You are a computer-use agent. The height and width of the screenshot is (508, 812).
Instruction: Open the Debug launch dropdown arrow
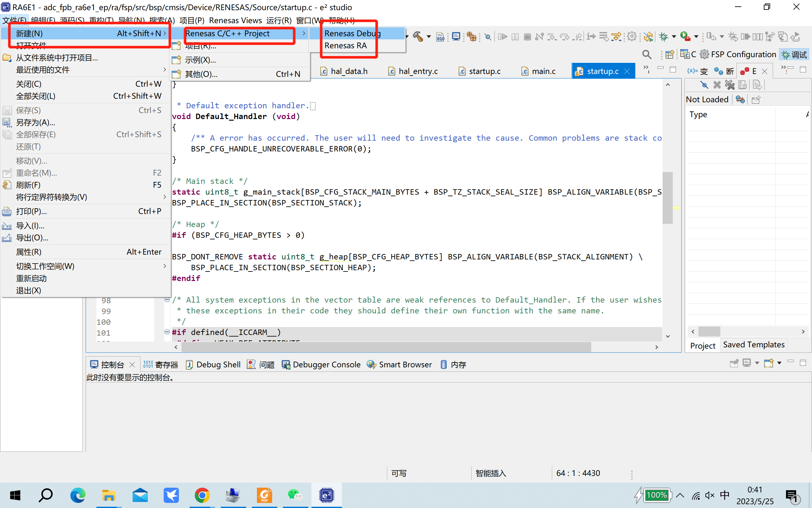[x=674, y=37]
